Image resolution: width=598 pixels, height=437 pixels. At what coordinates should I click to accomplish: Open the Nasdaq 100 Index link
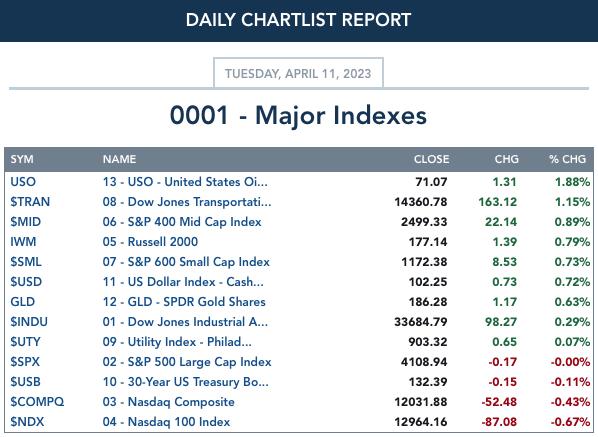click(166, 422)
